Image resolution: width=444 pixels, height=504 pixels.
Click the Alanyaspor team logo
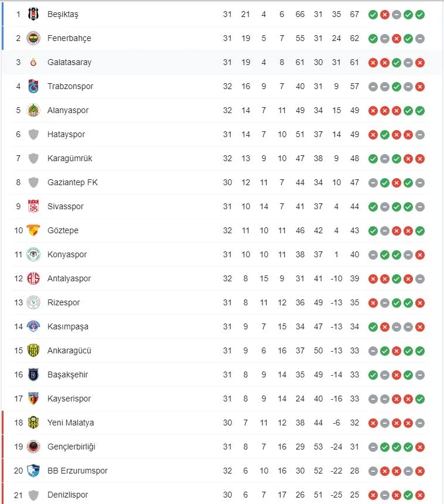point(33,110)
